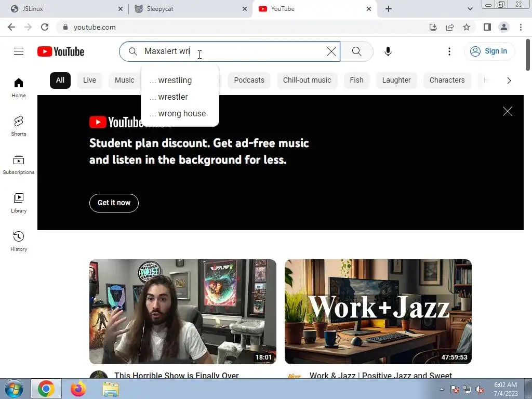
Task: Open the Windows Start menu
Action: click(14, 389)
